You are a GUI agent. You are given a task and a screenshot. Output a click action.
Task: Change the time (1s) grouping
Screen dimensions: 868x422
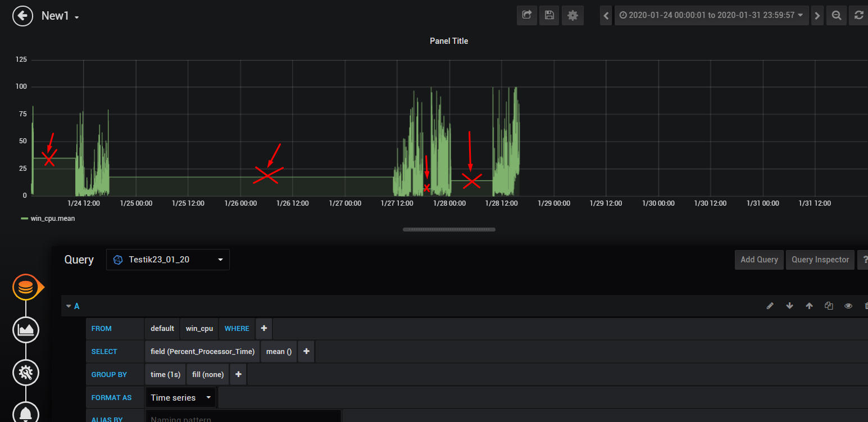[x=165, y=375]
